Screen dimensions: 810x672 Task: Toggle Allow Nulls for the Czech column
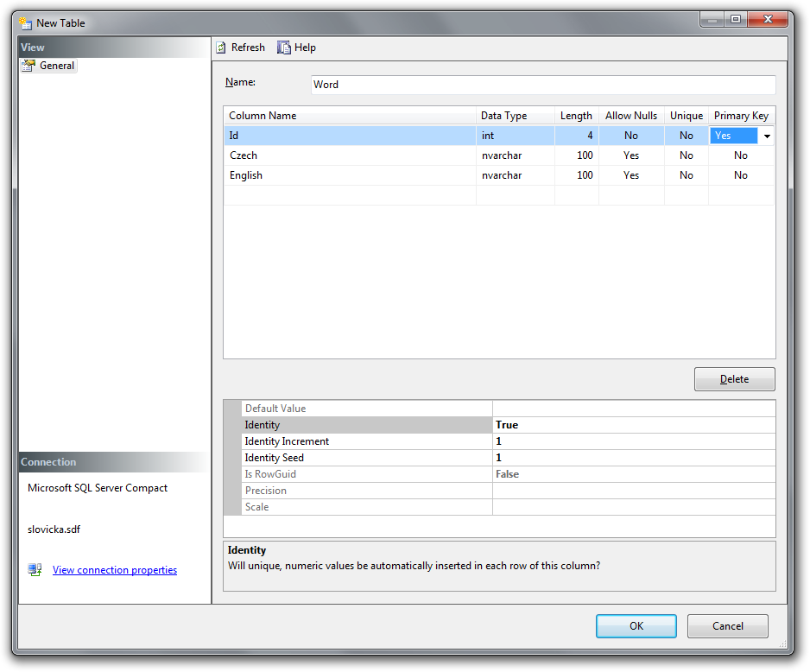[631, 155]
